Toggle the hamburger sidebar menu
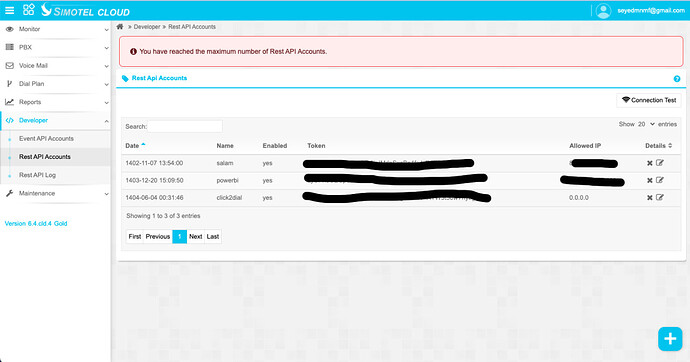The image size is (690, 362). click(9, 10)
